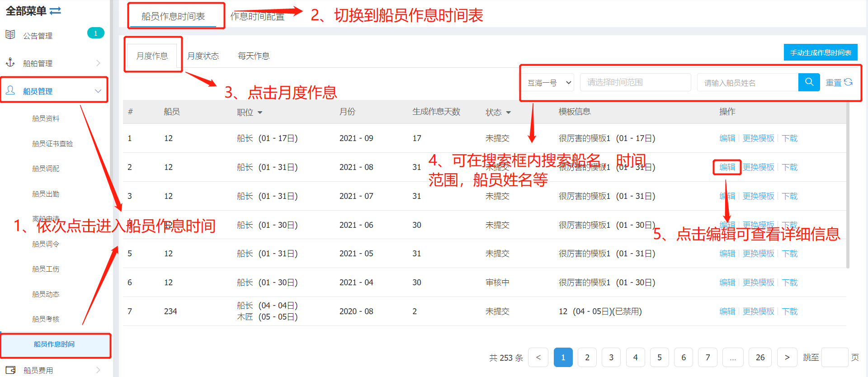Go to page 6
Image resolution: width=868 pixels, height=377 pixels.
684,357
